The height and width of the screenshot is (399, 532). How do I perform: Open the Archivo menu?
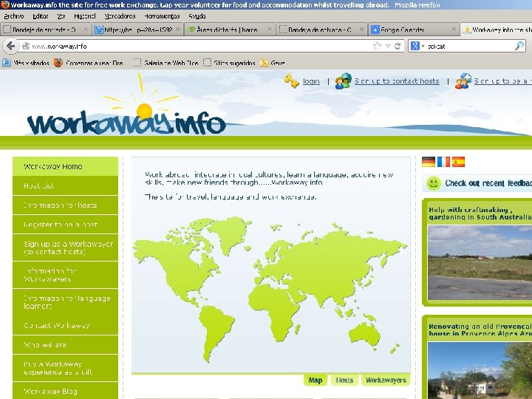point(13,16)
